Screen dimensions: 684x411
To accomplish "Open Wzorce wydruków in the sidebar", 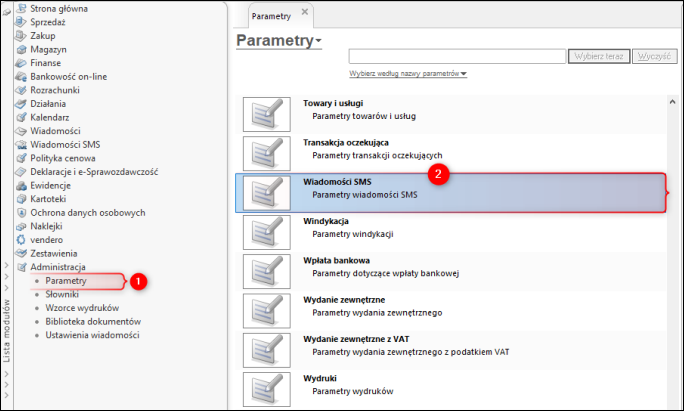I will click(82, 308).
